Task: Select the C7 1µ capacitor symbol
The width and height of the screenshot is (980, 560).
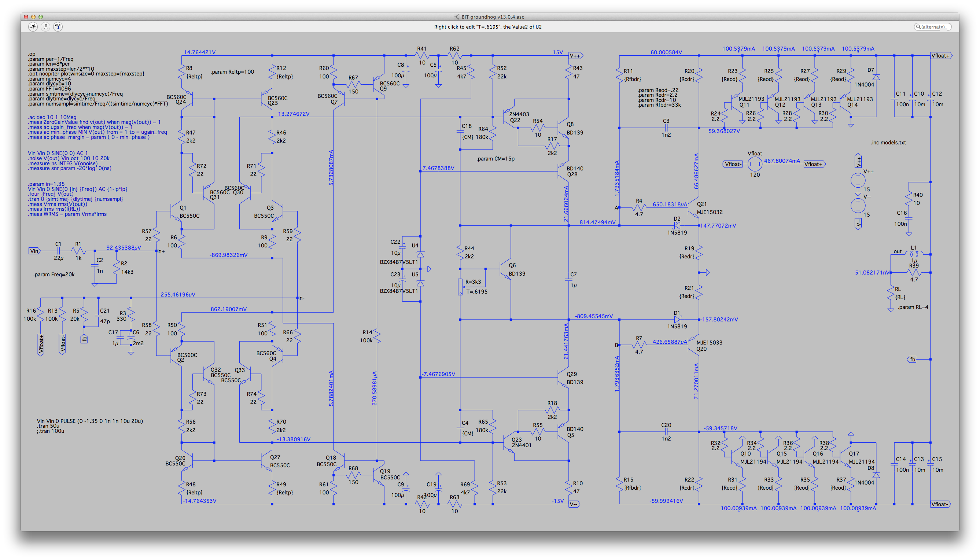Action: pos(568,280)
